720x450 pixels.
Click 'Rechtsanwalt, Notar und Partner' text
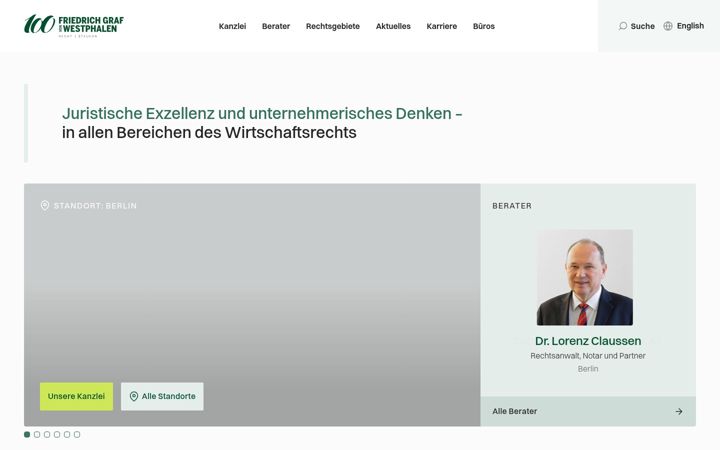588,356
